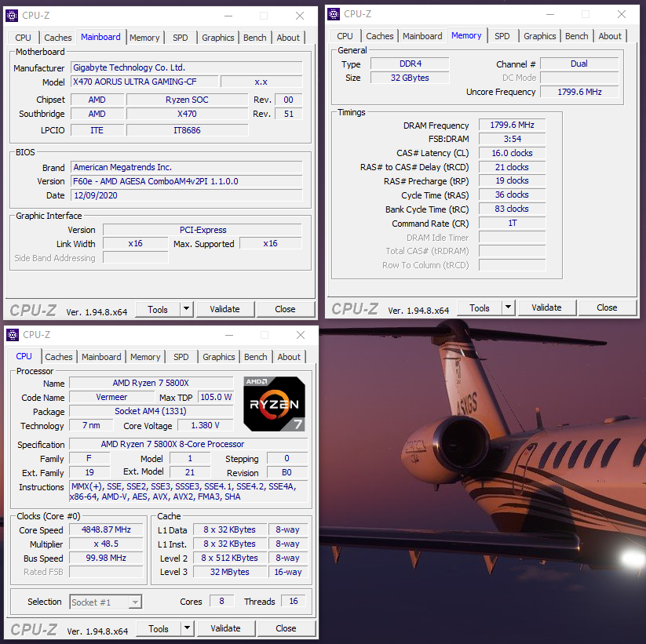Viewport: 646px width, 644px height.
Task: Open Bench tab in CPU window
Action: click(256, 357)
